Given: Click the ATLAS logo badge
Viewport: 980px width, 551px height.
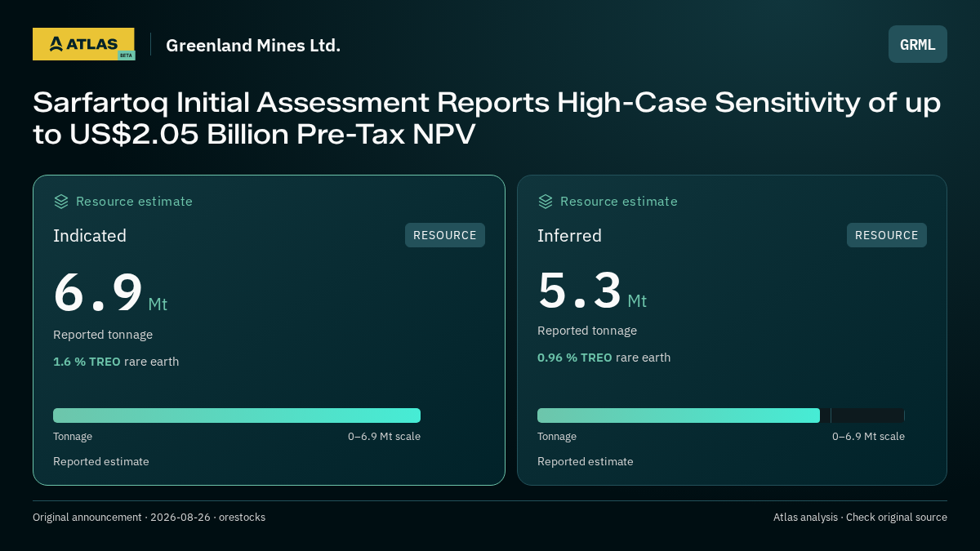Looking at the screenshot, I should click(x=83, y=44).
